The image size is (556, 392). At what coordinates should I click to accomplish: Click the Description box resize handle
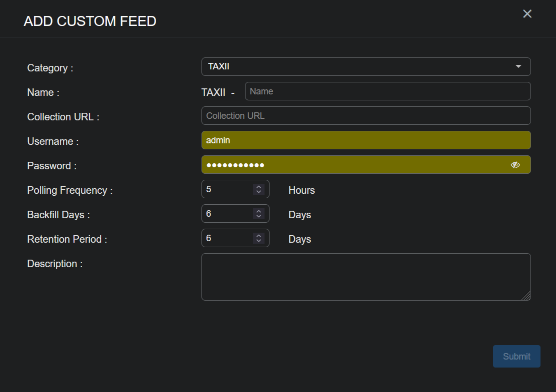(x=526, y=296)
